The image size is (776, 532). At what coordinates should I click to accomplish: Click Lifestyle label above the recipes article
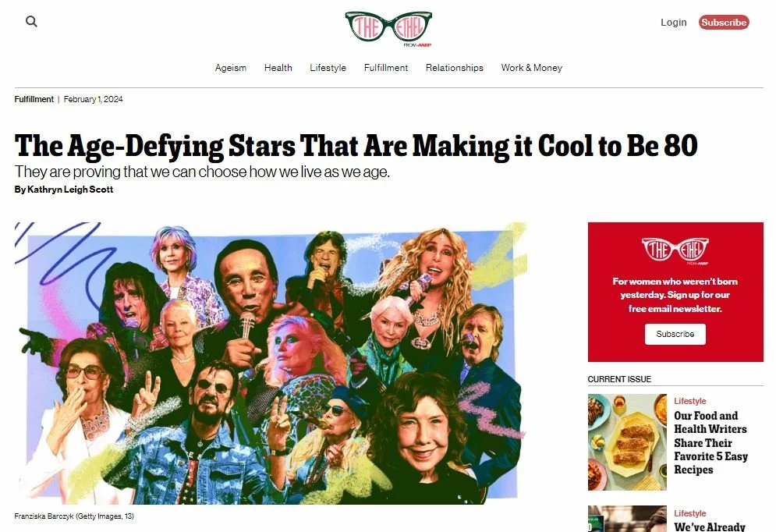[690, 401]
